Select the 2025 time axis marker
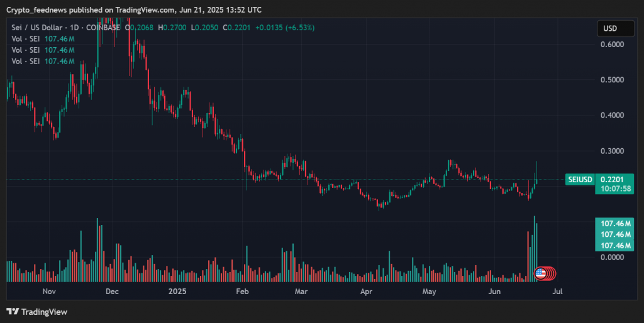Viewport: 644px width, 323px height. (x=178, y=292)
